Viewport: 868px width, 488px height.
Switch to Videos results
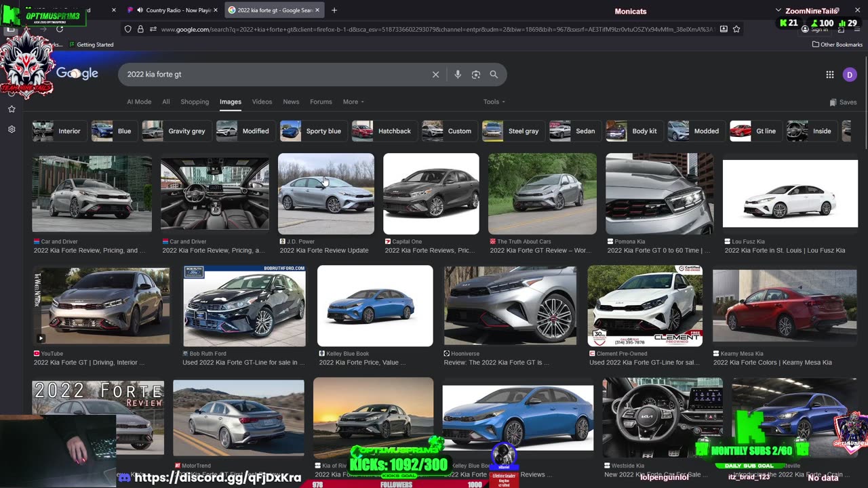click(x=262, y=102)
